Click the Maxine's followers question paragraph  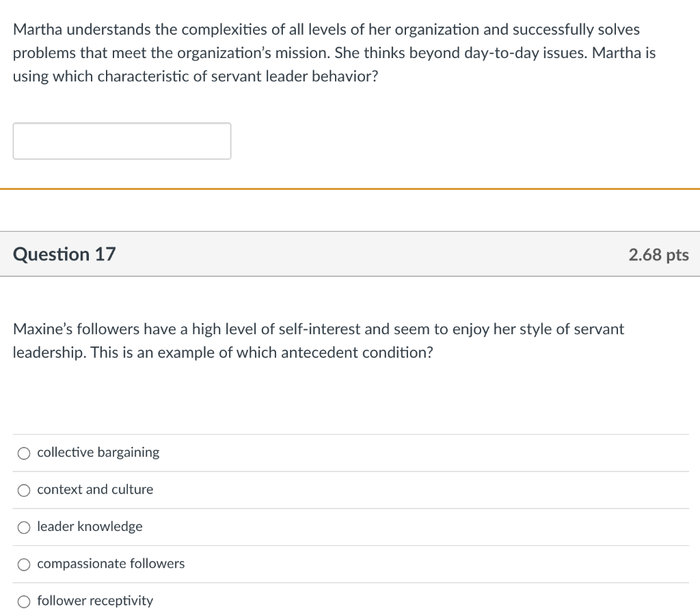point(319,341)
